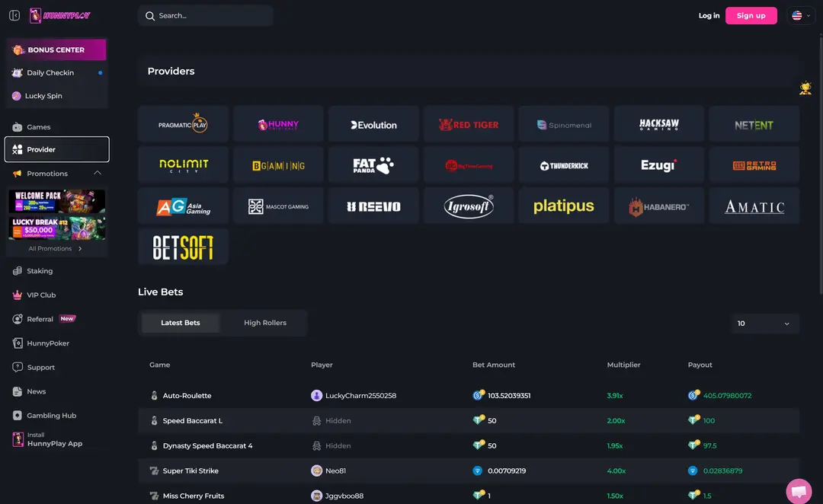
Task: Open player Neo81 profile
Action: 328,471
